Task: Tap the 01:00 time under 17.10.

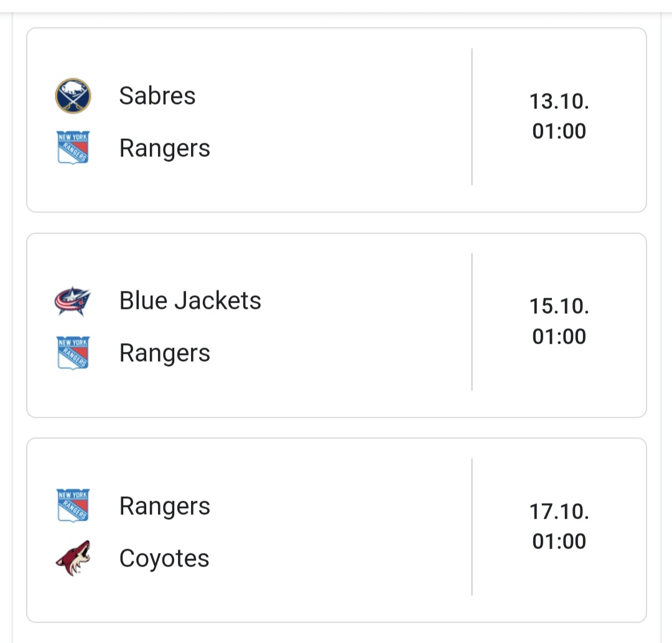Action: (559, 542)
